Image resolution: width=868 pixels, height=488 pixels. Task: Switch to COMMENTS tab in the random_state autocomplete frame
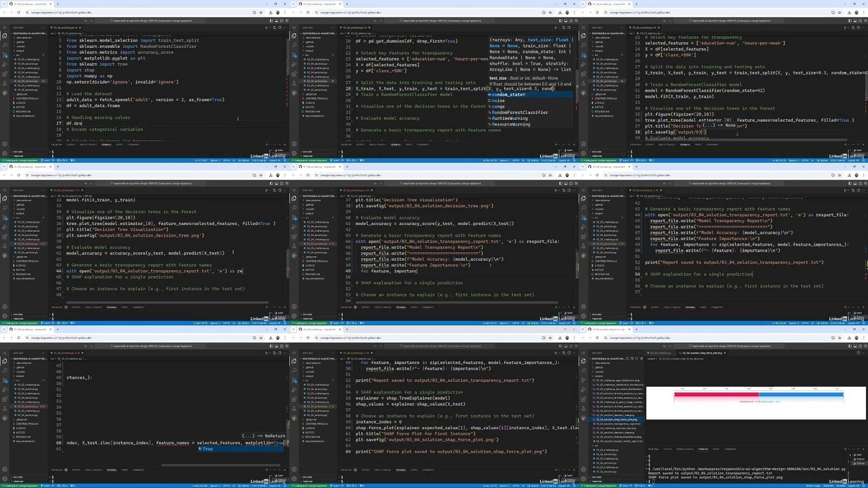[423, 144]
